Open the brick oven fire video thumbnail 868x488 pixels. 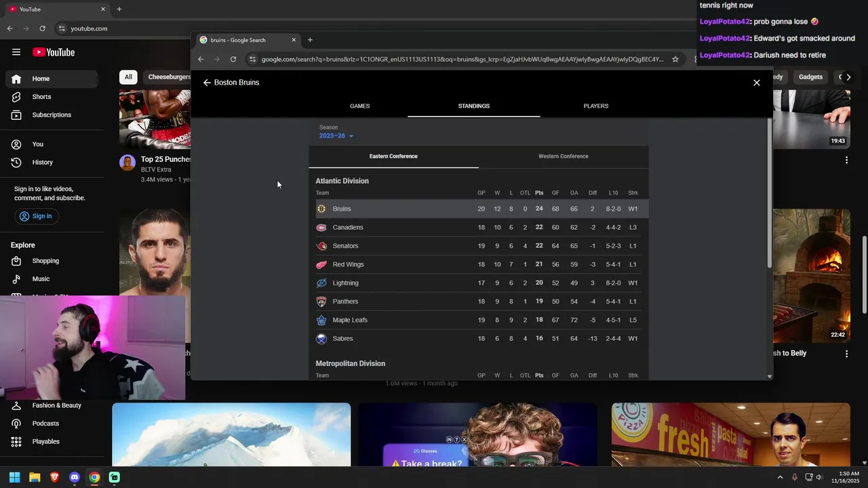[x=811, y=275]
